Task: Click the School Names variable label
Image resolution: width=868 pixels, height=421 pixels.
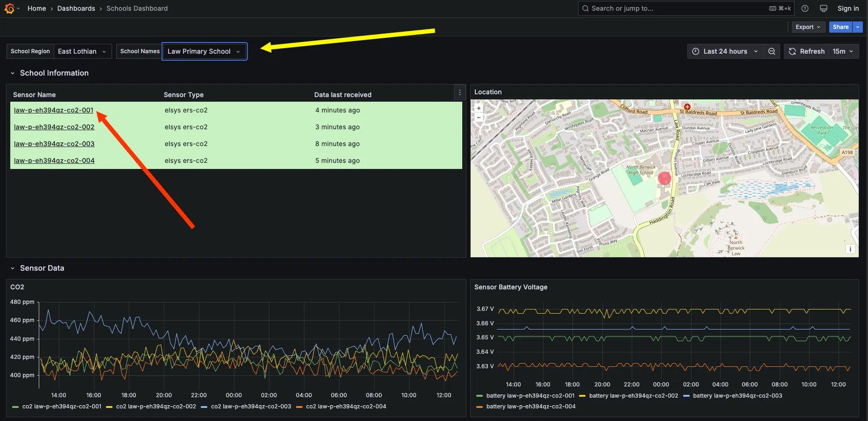Action: tap(140, 51)
